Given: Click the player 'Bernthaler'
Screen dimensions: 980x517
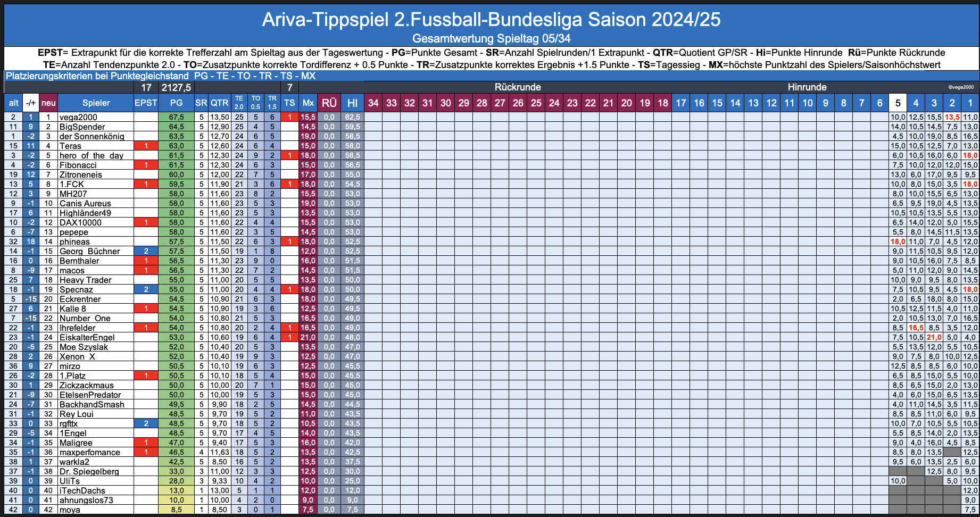Looking at the screenshot, I should [79, 261].
